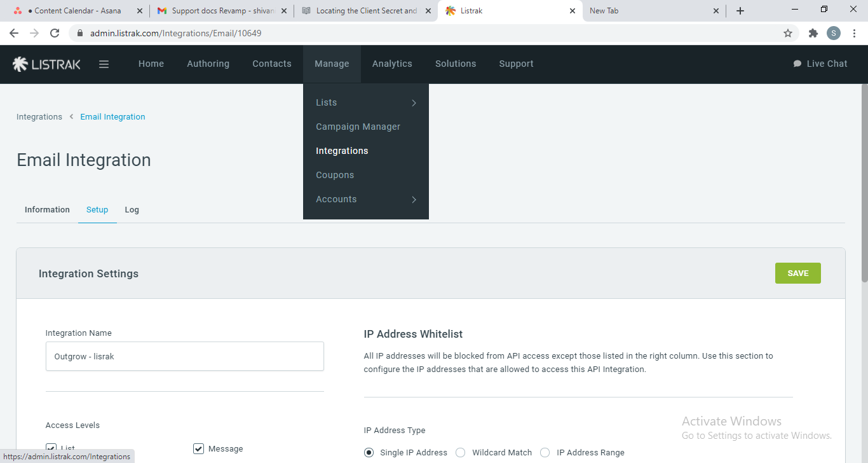Image resolution: width=868 pixels, height=463 pixels.
Task: Select Wildcard Match radio option
Action: click(461, 453)
